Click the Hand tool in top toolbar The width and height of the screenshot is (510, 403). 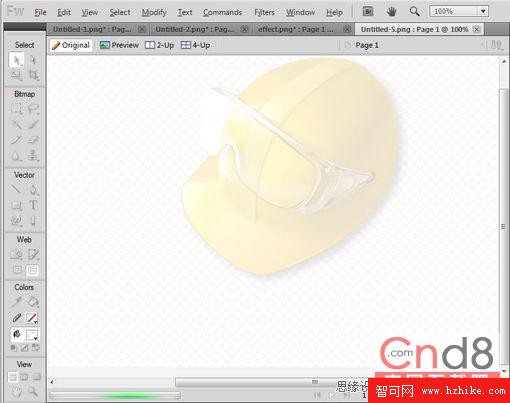click(391, 12)
